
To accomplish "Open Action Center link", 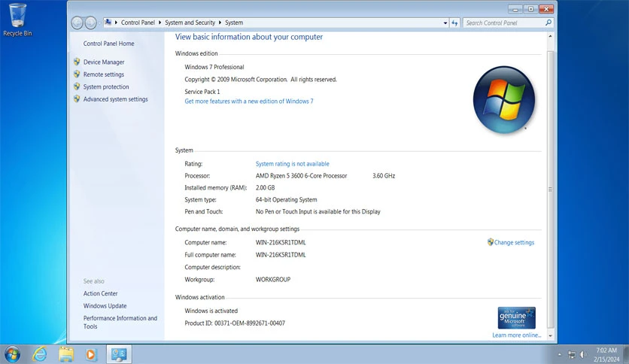I will [x=100, y=293].
